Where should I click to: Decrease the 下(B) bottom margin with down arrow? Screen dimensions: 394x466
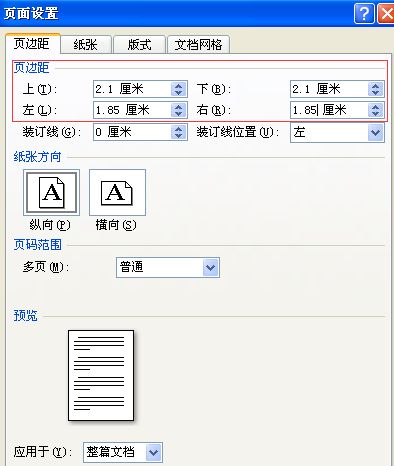click(x=376, y=93)
